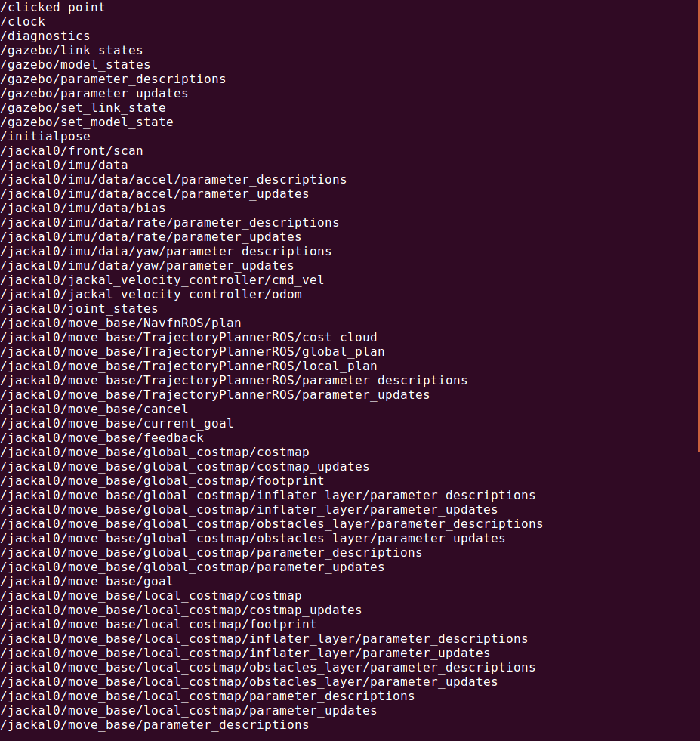
Task: Select the /jackal0/move_base/cancel topic
Action: point(94,409)
